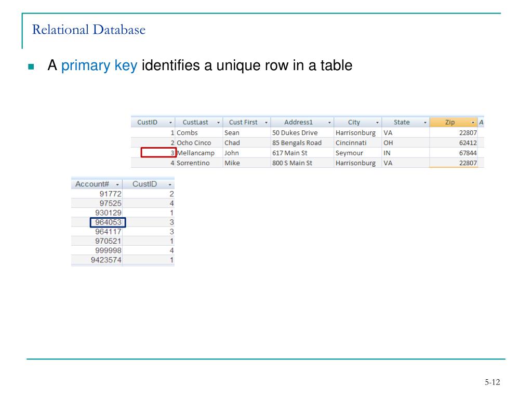The width and height of the screenshot is (532, 399).
Task: Open the State column dropdown arrow
Action: click(x=425, y=123)
